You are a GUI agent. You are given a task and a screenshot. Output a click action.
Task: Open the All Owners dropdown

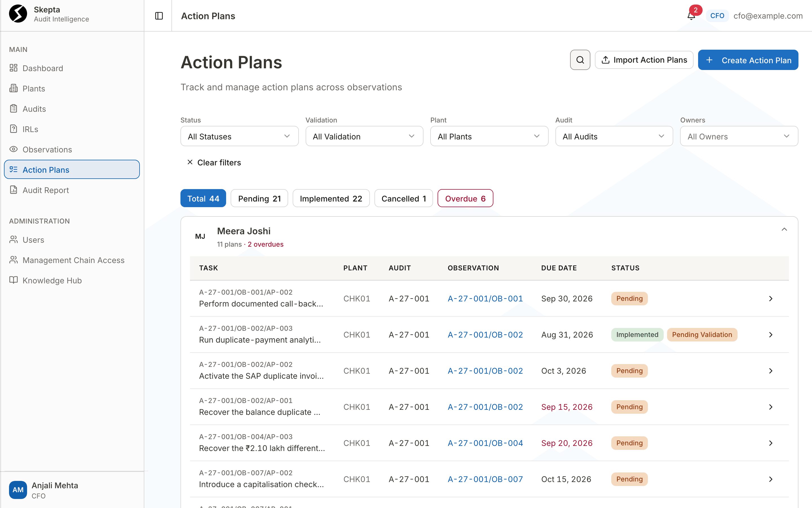pyautogui.click(x=739, y=136)
